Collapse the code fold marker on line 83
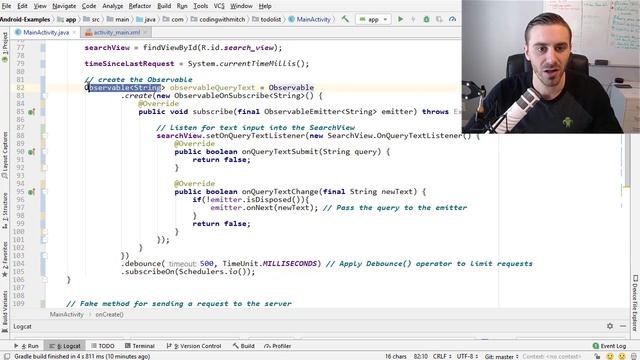 point(44,96)
